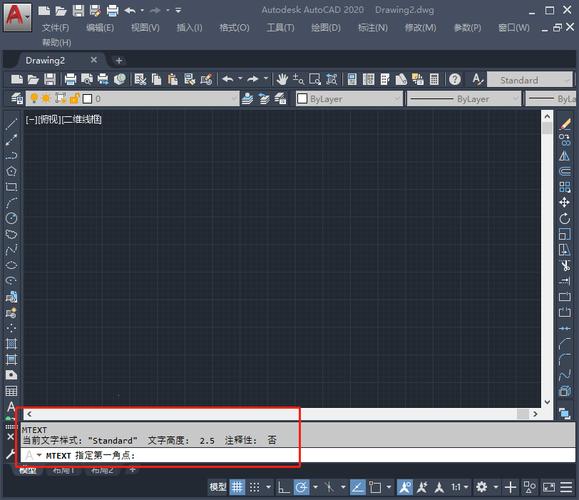
Task: Toggle 2D object snap
Action: coord(375,487)
